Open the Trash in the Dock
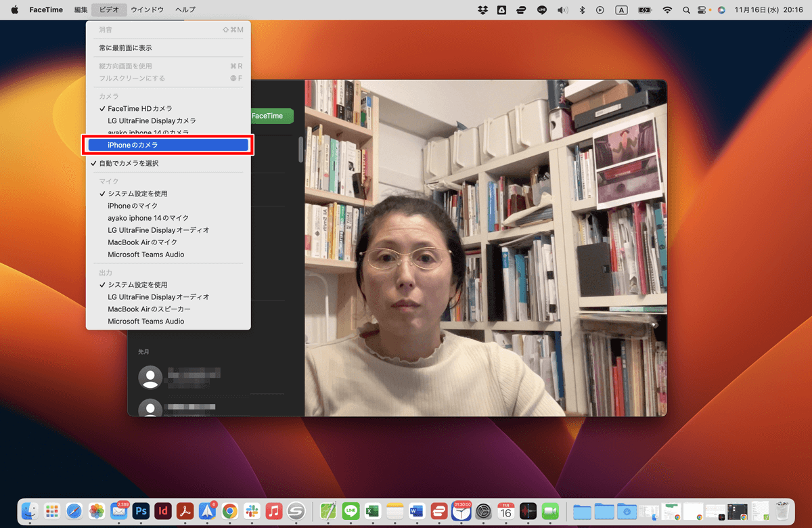 782,511
